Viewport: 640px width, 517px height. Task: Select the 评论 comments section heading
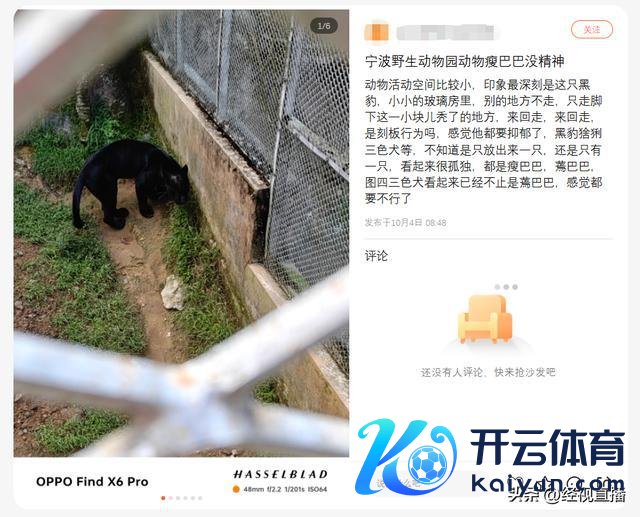click(x=376, y=256)
